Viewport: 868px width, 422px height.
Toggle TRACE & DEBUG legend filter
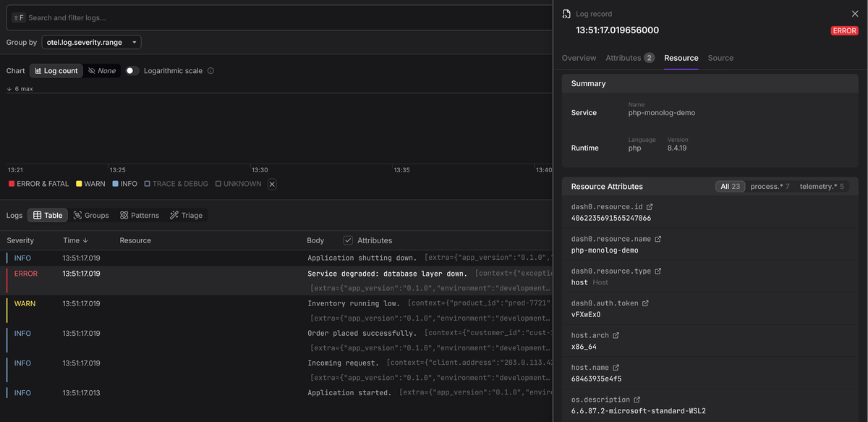[176, 184]
